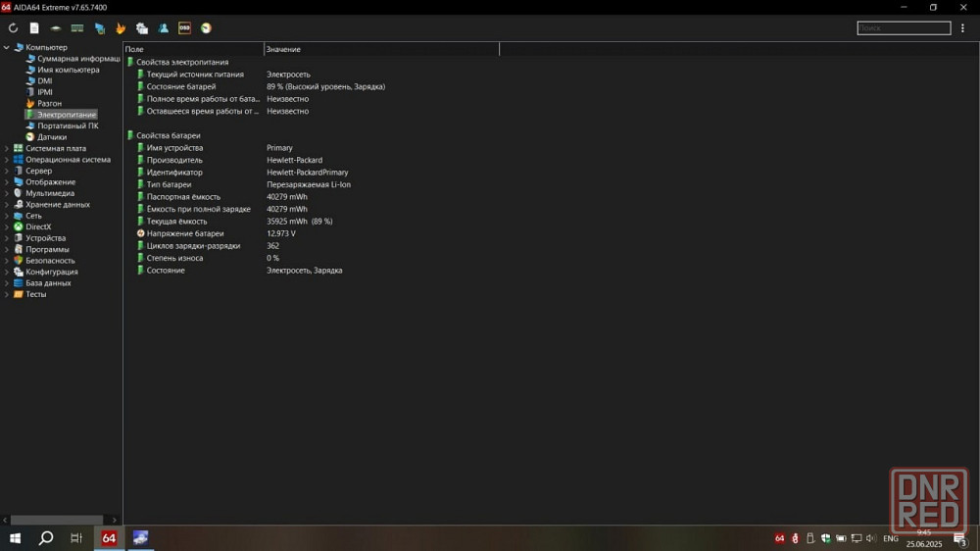
Task: Open Суммарная информация tree item
Action: click(x=78, y=59)
